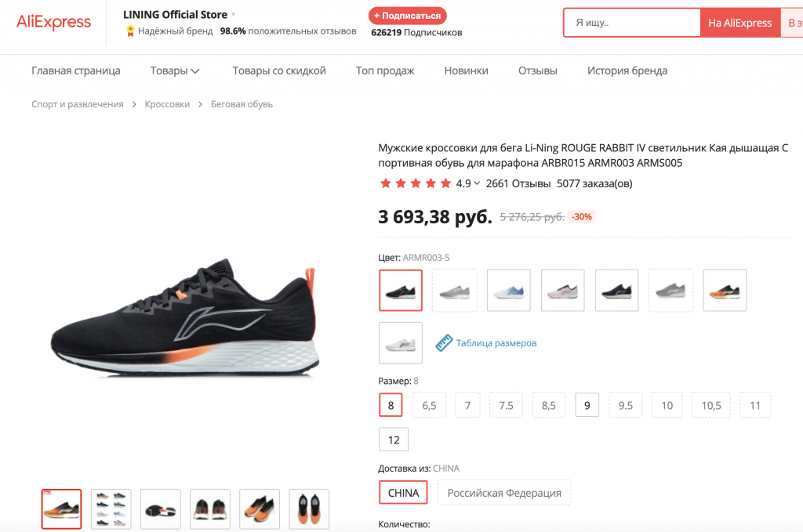Choose the white and blue shoe color

(x=508, y=290)
